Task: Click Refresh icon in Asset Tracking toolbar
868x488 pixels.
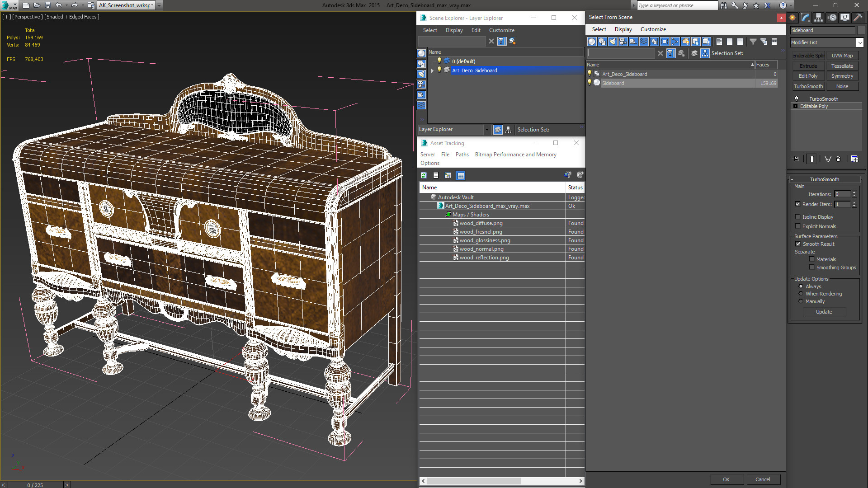Action: [x=424, y=175]
